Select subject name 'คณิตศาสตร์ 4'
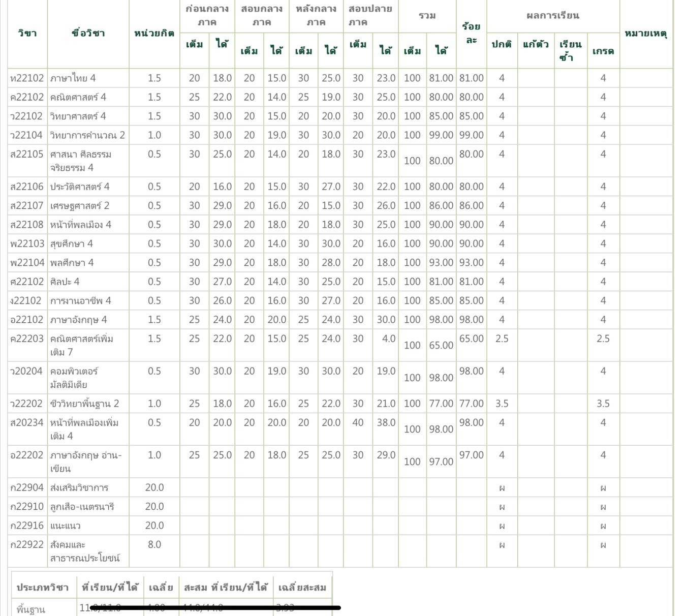 click(x=78, y=97)
